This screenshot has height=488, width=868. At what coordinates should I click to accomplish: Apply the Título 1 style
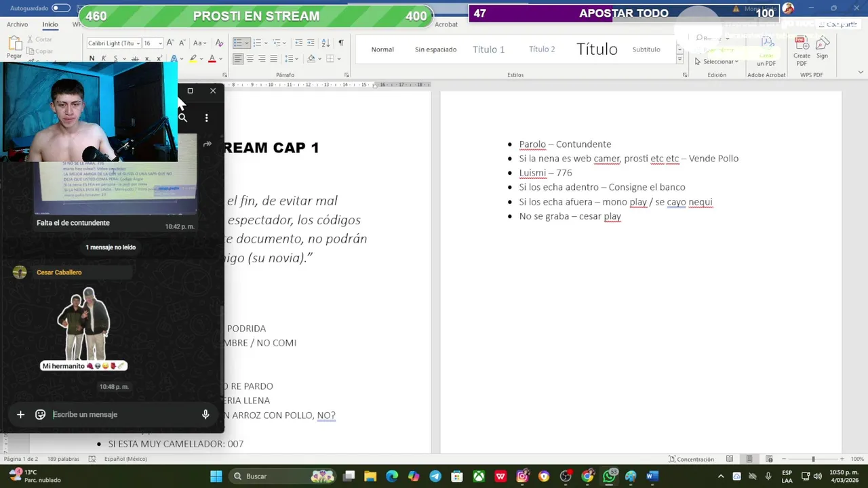[489, 49]
